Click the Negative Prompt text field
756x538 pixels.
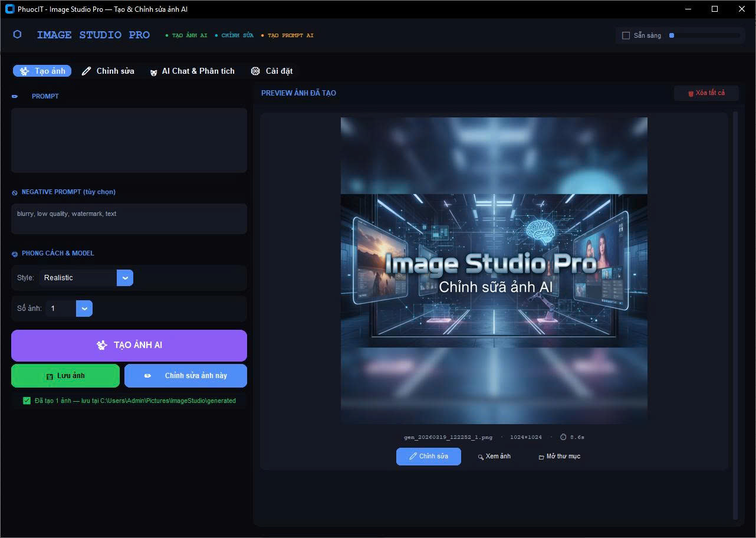click(129, 218)
